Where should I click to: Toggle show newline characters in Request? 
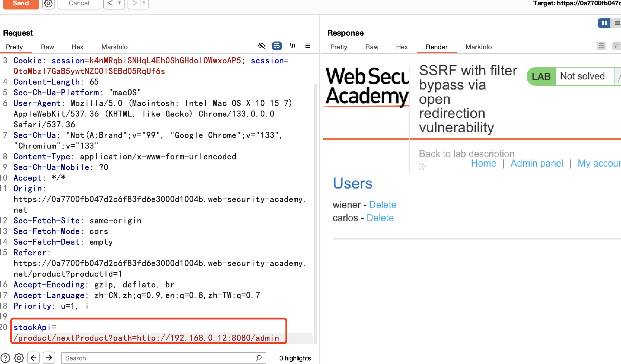[x=292, y=46]
